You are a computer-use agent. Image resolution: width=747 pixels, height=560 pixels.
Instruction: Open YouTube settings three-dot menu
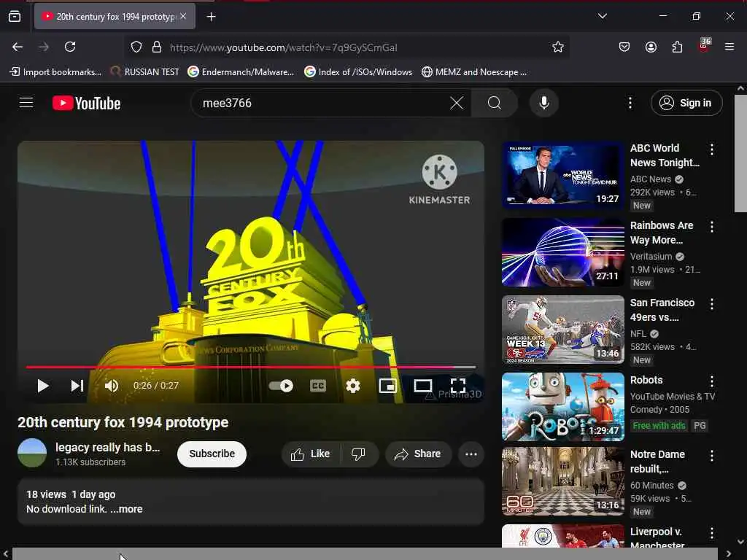(630, 103)
